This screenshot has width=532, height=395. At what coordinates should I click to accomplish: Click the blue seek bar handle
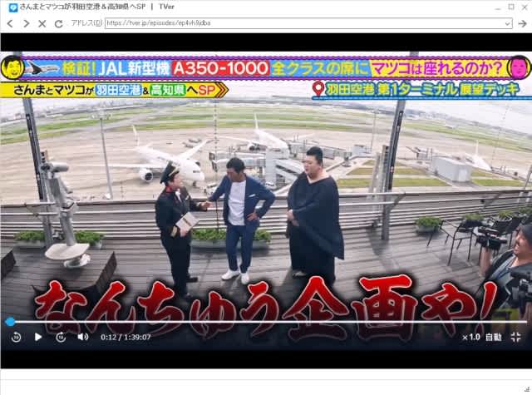tap(10, 321)
